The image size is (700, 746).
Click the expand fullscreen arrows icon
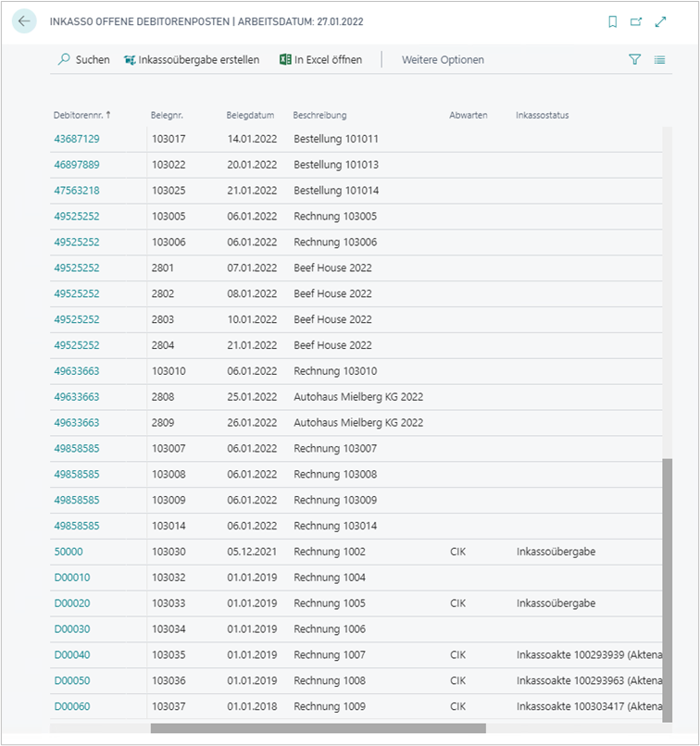(x=660, y=22)
